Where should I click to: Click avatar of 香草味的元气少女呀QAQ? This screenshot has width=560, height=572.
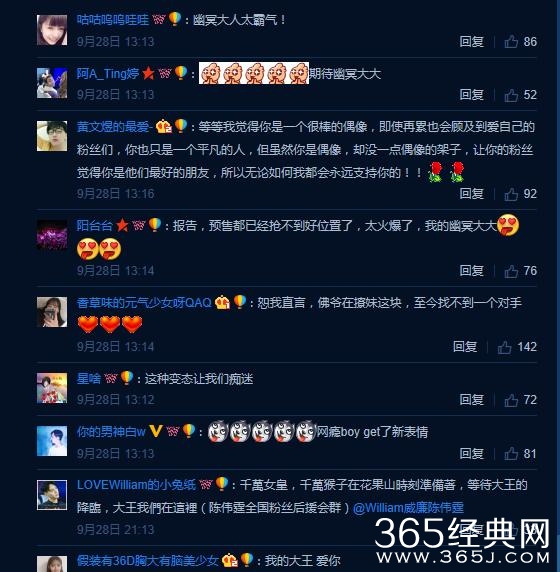pos(52,312)
